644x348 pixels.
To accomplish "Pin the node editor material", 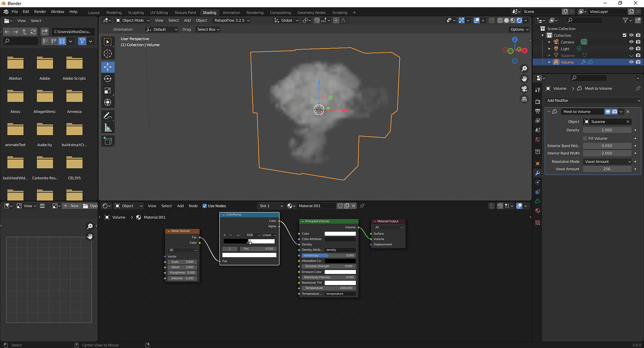I will coord(362,206).
